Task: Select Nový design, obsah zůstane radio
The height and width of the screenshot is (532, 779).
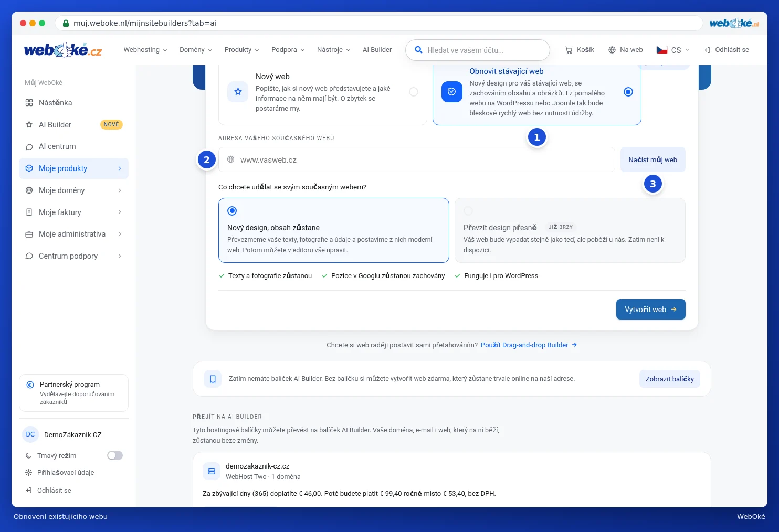Action: 232,211
